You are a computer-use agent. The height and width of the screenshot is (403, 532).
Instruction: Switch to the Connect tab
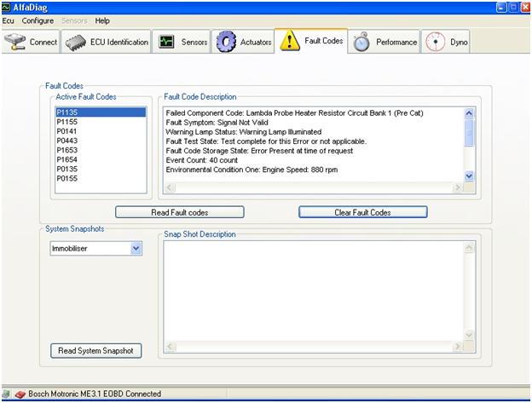31,42
